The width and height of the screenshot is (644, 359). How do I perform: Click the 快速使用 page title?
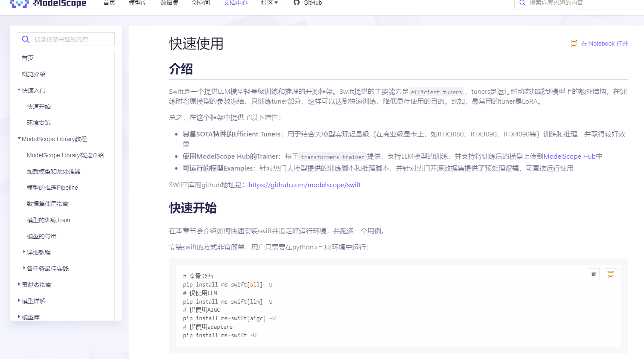[x=196, y=43]
